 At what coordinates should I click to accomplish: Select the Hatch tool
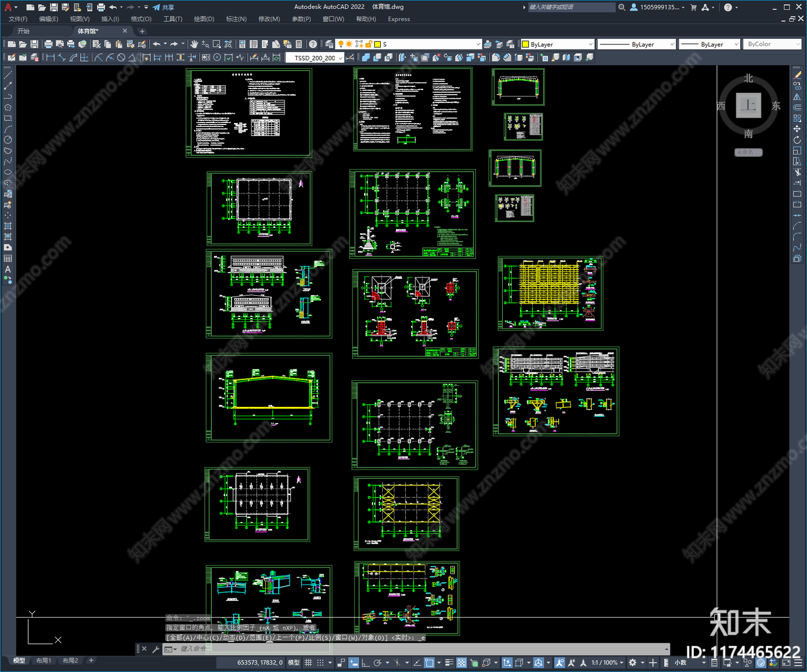pos(8,226)
